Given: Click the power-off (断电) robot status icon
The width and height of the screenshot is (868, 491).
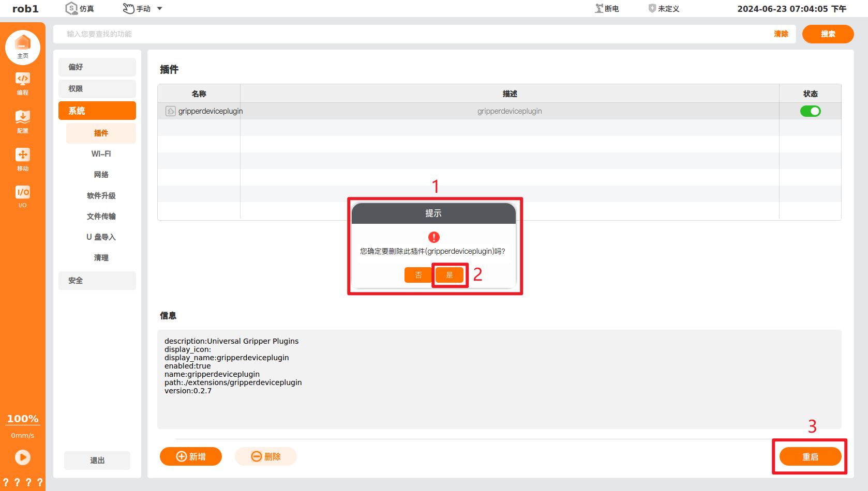Looking at the screenshot, I should (x=599, y=8).
